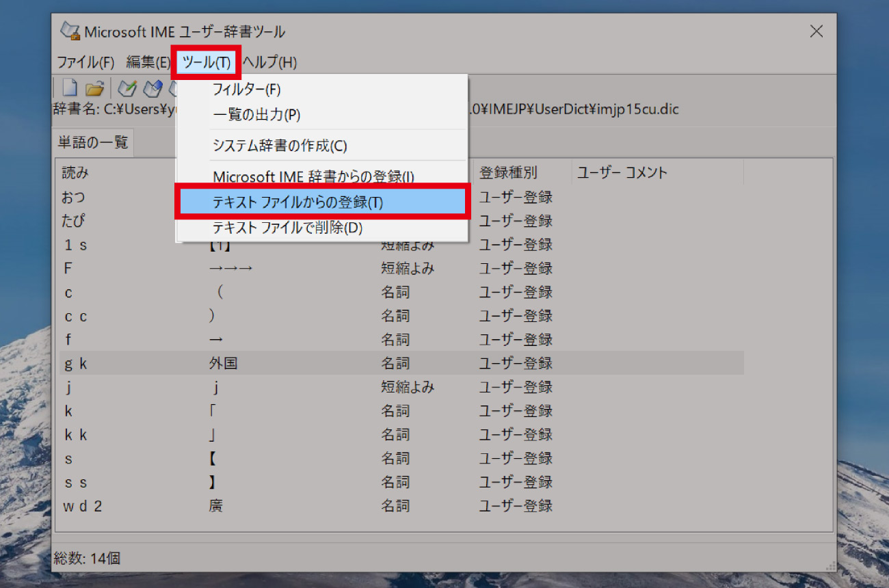Click the IME dictionary tool title bar icon
The image size is (889, 588).
(69, 31)
